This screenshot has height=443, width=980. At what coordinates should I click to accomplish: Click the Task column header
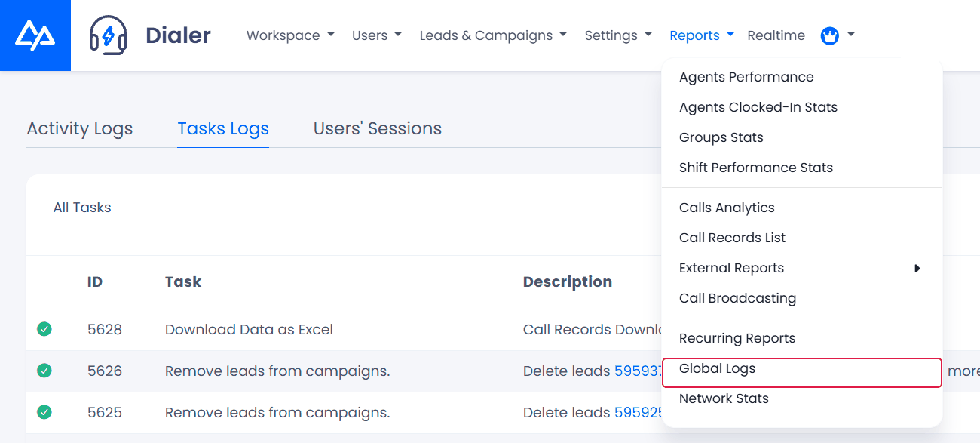pos(183,282)
